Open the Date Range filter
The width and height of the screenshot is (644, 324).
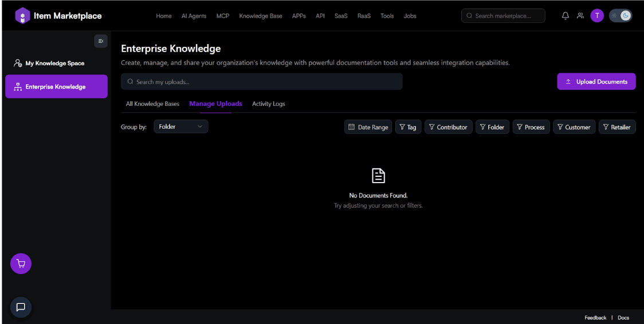368,127
